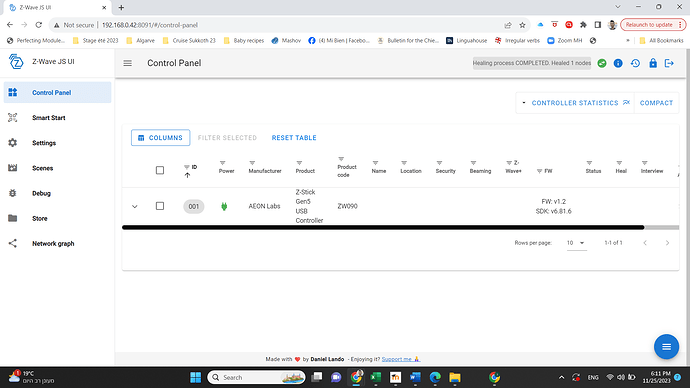The image size is (690, 388).
Task: Open the Heal column filter icon
Action: (x=619, y=163)
